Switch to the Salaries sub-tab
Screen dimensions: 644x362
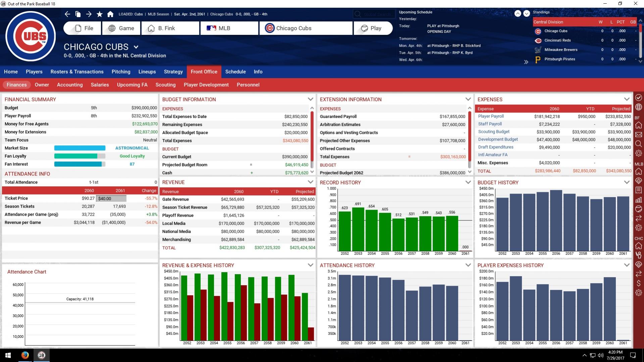tap(100, 85)
